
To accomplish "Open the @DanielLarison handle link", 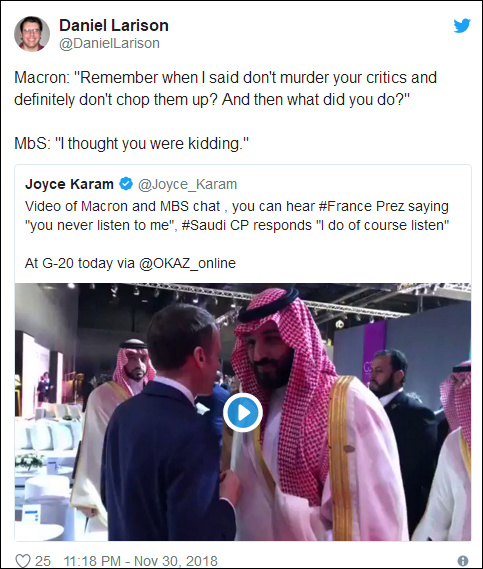I will point(109,43).
